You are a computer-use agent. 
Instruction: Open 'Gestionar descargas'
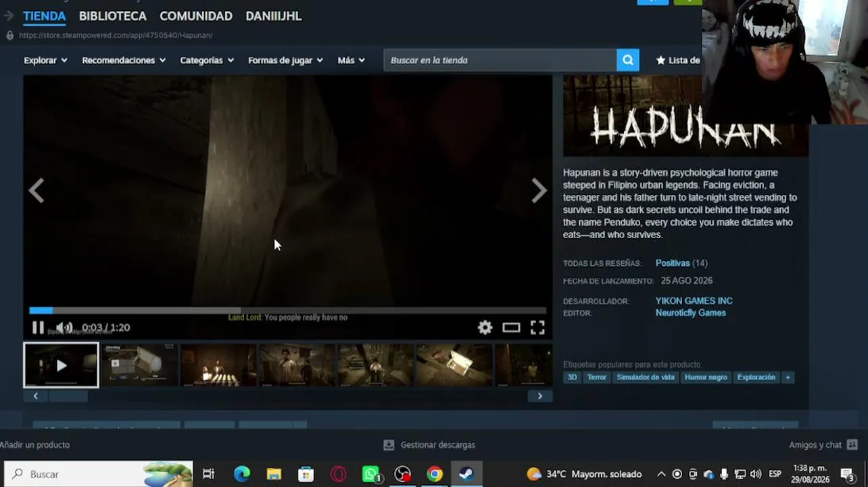429,445
